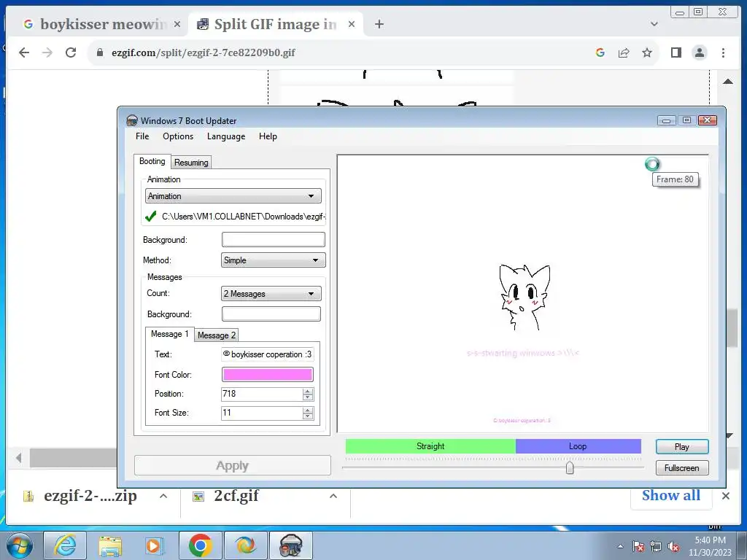Close the Split GIF image tab
This screenshot has width=747, height=560.
tap(352, 24)
